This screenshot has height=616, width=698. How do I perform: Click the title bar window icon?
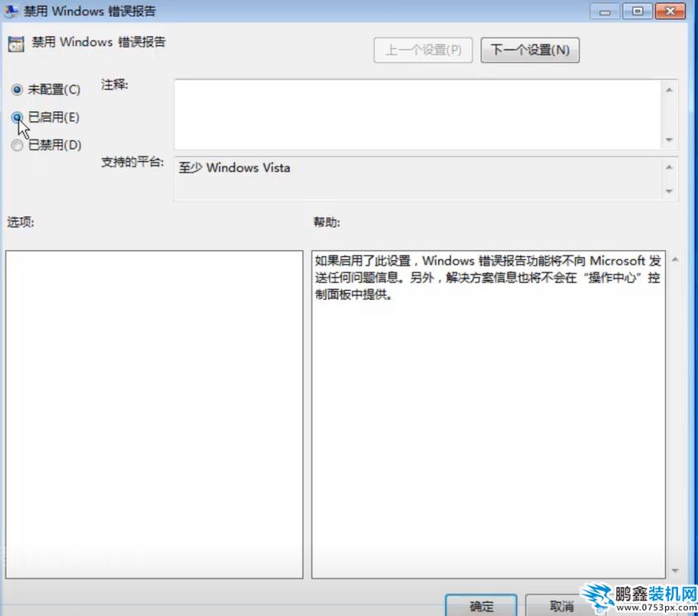click(x=11, y=10)
